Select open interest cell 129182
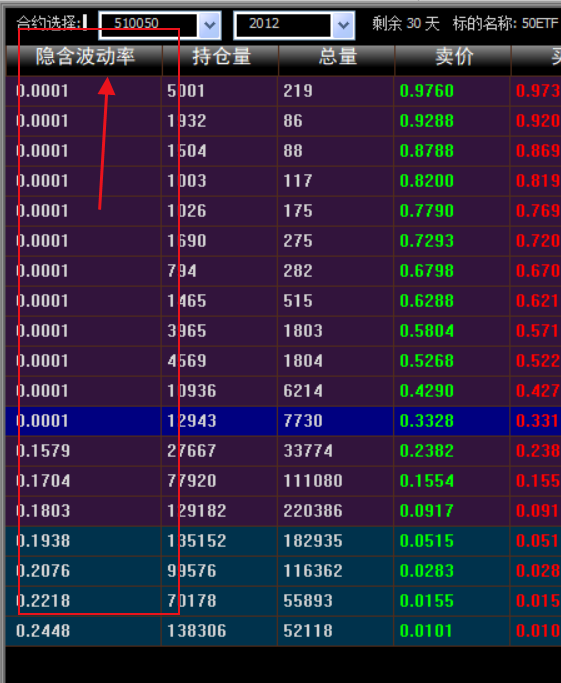Screen dimensions: 561x683 197,511
